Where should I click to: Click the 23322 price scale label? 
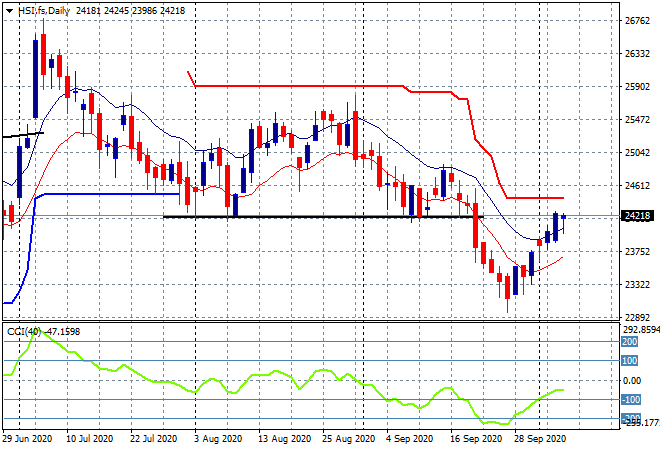(637, 285)
